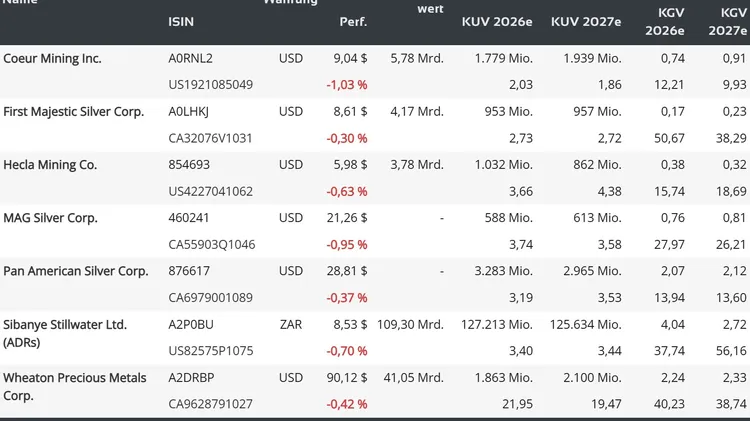Viewport: 750px width, 421px height.
Task: Click the KGV 2026e column header
Action: tap(664, 22)
